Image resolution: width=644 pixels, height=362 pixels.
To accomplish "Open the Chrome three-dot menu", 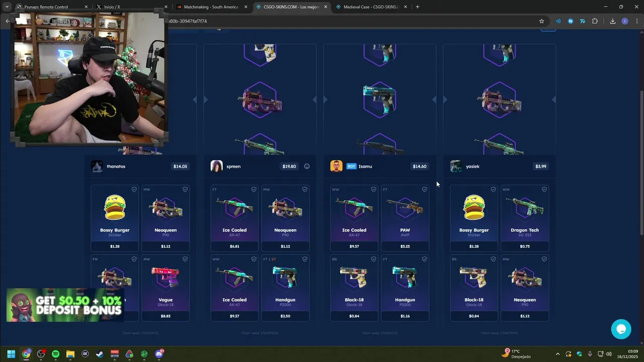I will coord(637,21).
